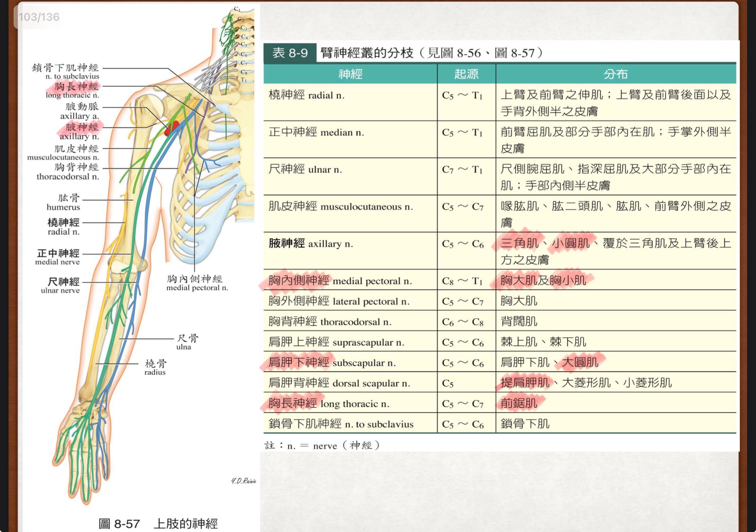Screen dimensions: 756x532
Task: Select the 橈神經 radial n. table cell
Action: tap(307, 95)
